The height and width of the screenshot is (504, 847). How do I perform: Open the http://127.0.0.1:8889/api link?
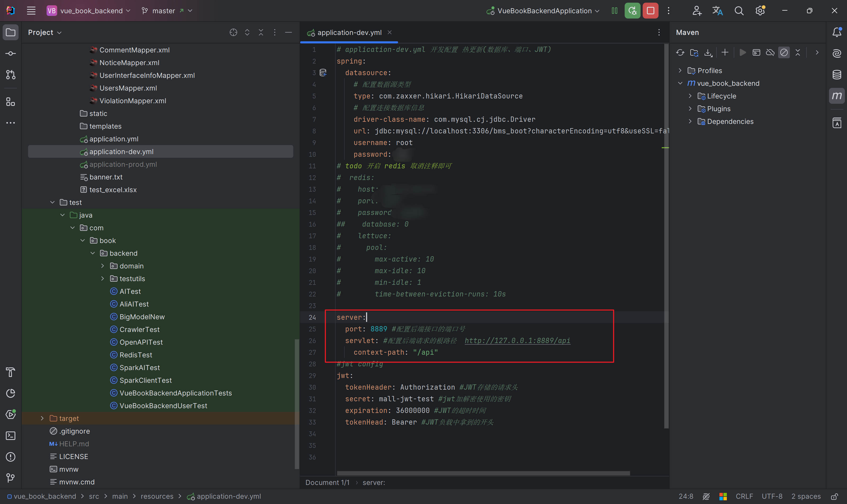tap(517, 340)
